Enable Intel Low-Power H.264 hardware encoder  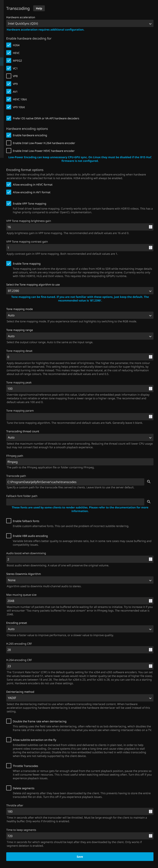(9, 143)
